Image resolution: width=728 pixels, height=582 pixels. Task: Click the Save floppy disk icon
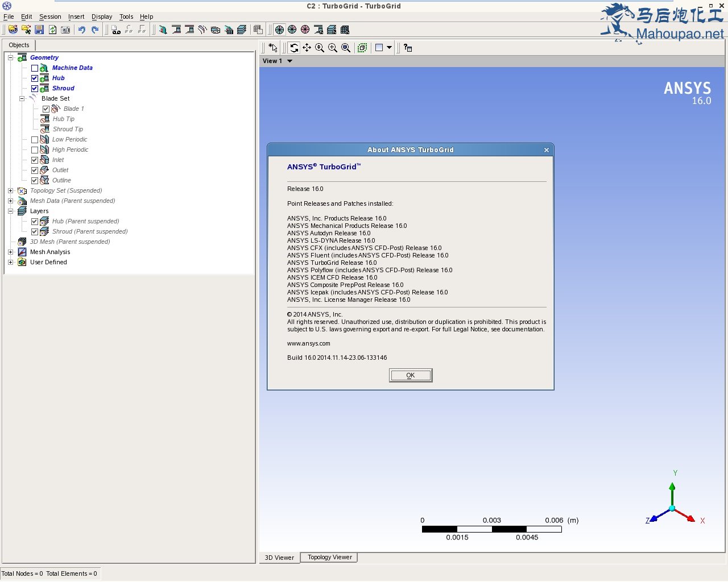39,30
